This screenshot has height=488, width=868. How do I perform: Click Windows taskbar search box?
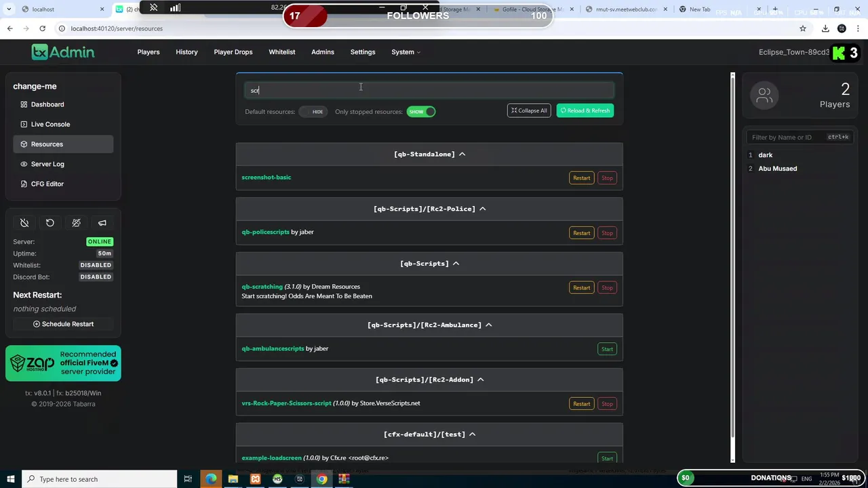99,479
